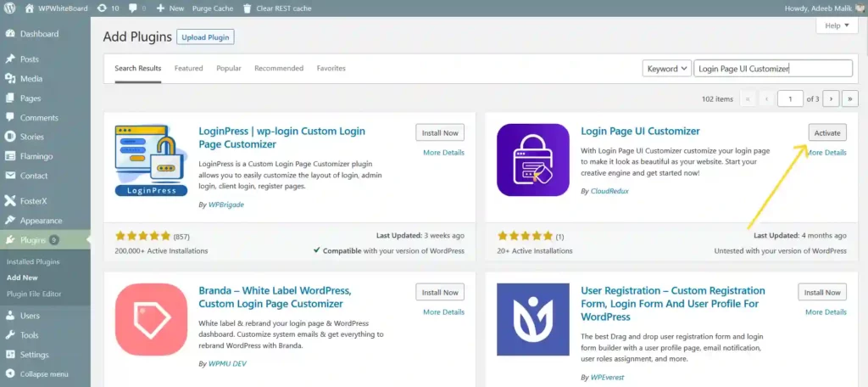Click the Flamingo icon in sidebar

(x=10, y=156)
